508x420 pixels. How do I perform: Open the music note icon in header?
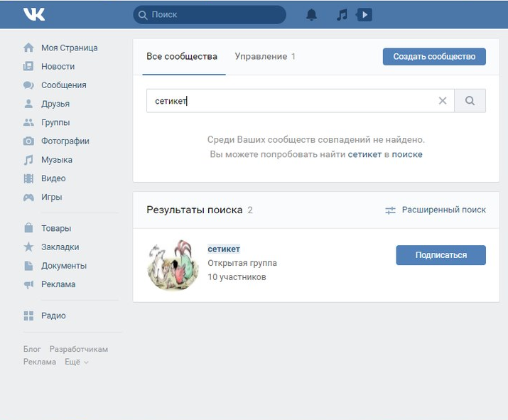click(342, 15)
